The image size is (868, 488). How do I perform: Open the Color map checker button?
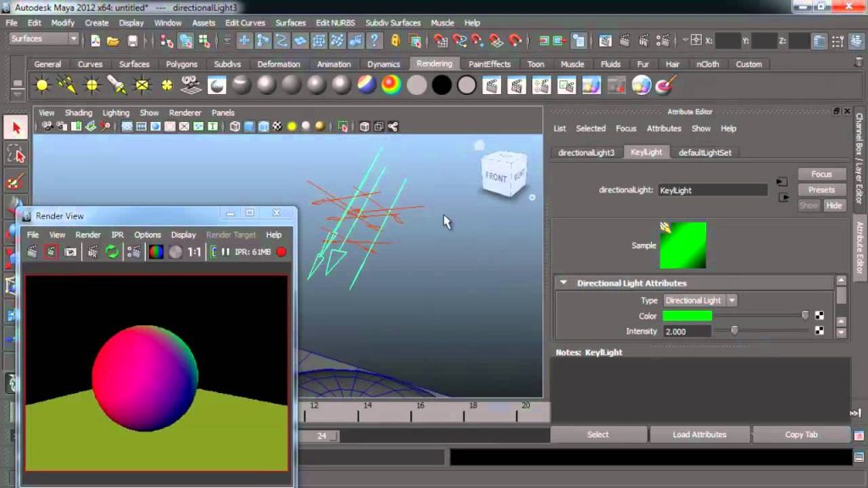coord(820,316)
